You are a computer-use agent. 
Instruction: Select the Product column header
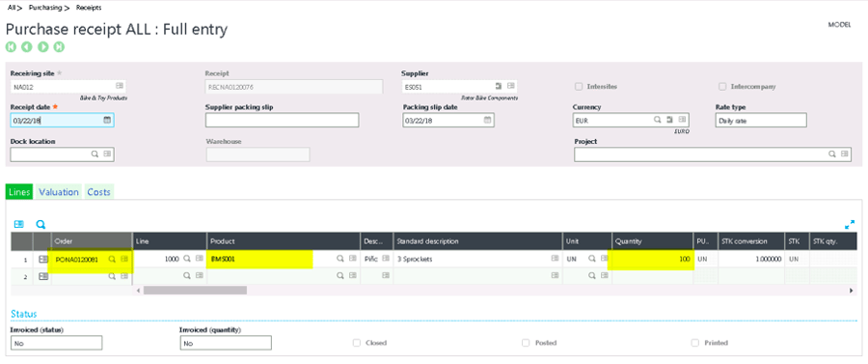284,241
